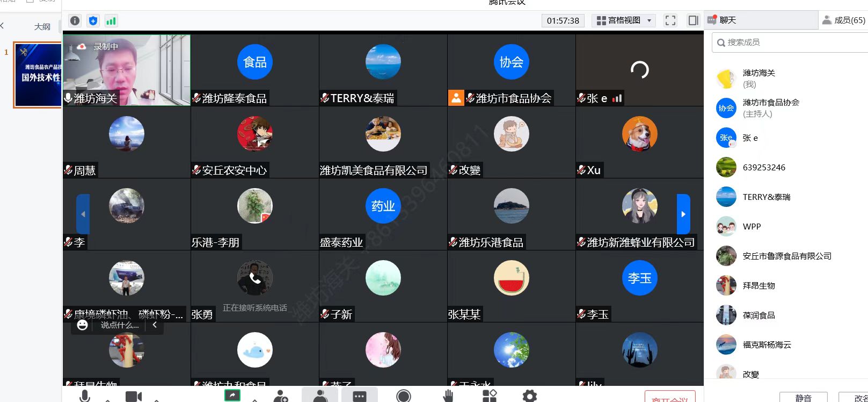
Task: Click the 张某某 watermelon avatar
Action: pos(511,278)
